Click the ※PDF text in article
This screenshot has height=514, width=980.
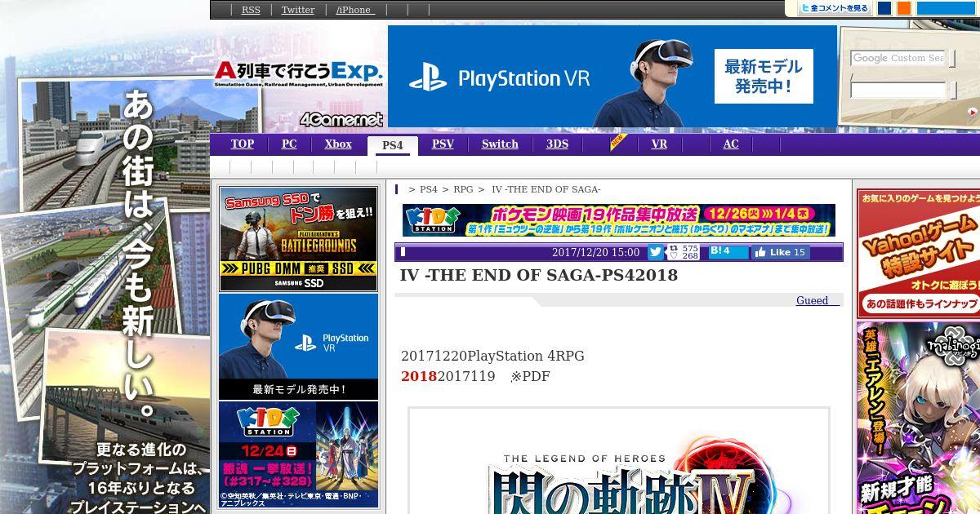point(531,377)
